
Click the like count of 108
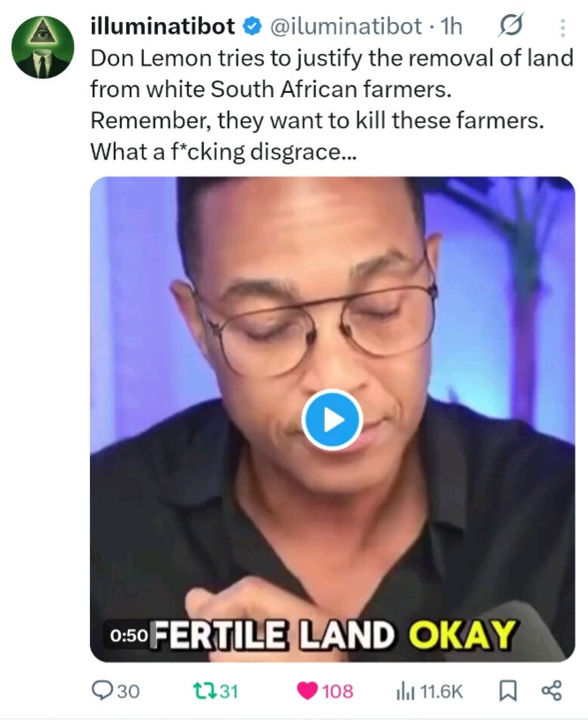click(x=337, y=691)
